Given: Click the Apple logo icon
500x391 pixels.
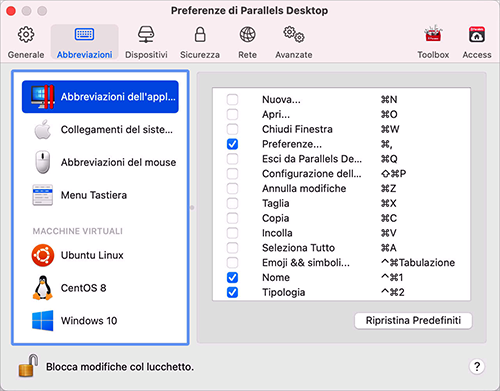Looking at the screenshot, I should point(43,129).
